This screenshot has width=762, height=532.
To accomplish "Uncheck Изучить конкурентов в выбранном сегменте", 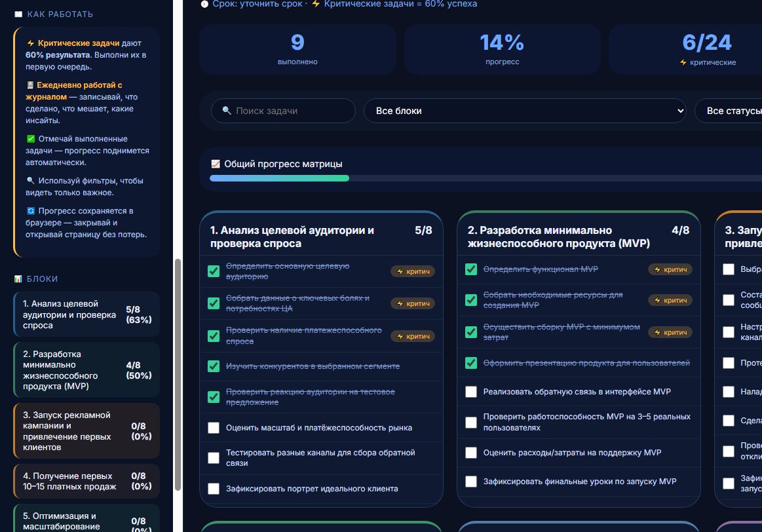I will (214, 366).
